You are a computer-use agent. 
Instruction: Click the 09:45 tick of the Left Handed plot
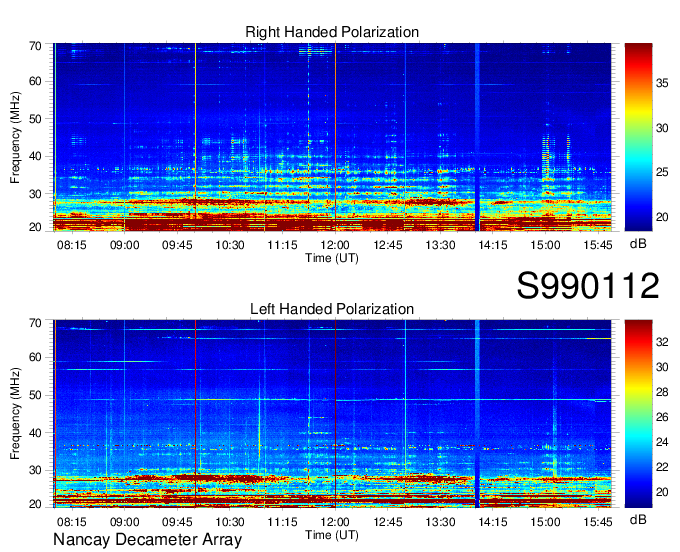coord(177,522)
